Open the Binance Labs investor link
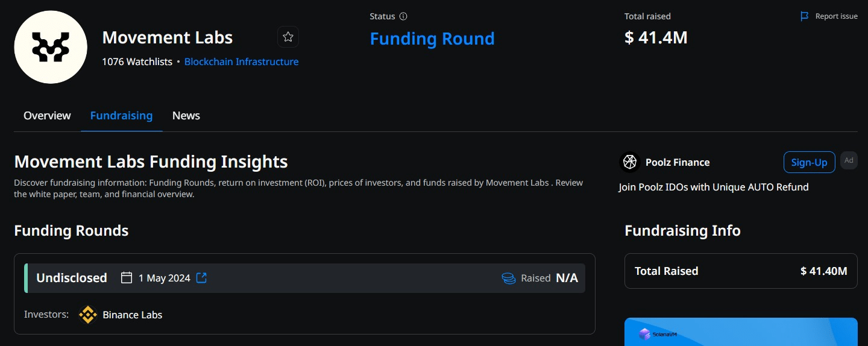Screen dimensions: 868x346 132,315
